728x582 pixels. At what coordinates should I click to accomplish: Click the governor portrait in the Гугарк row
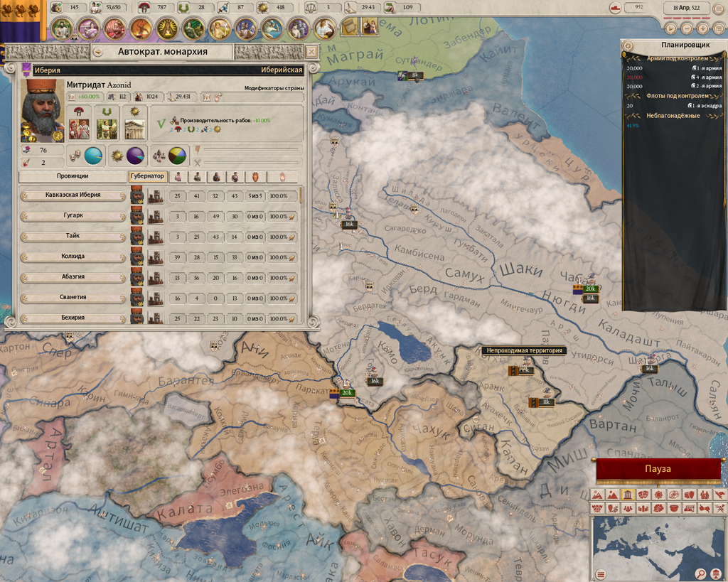137,216
